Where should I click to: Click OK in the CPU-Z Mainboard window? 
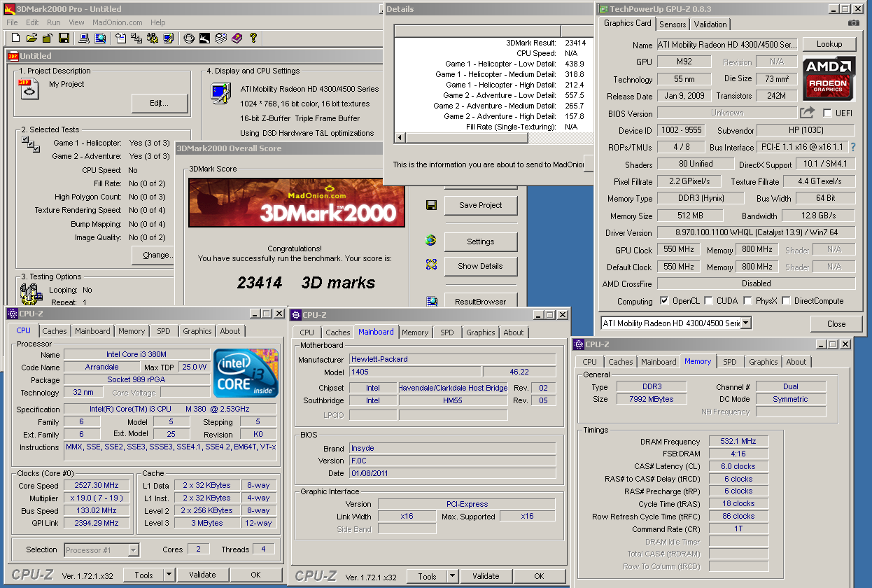539,576
